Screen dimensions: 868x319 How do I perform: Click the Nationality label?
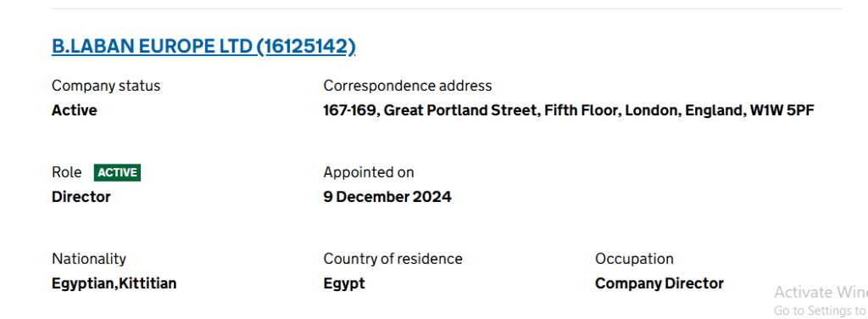pos(88,259)
